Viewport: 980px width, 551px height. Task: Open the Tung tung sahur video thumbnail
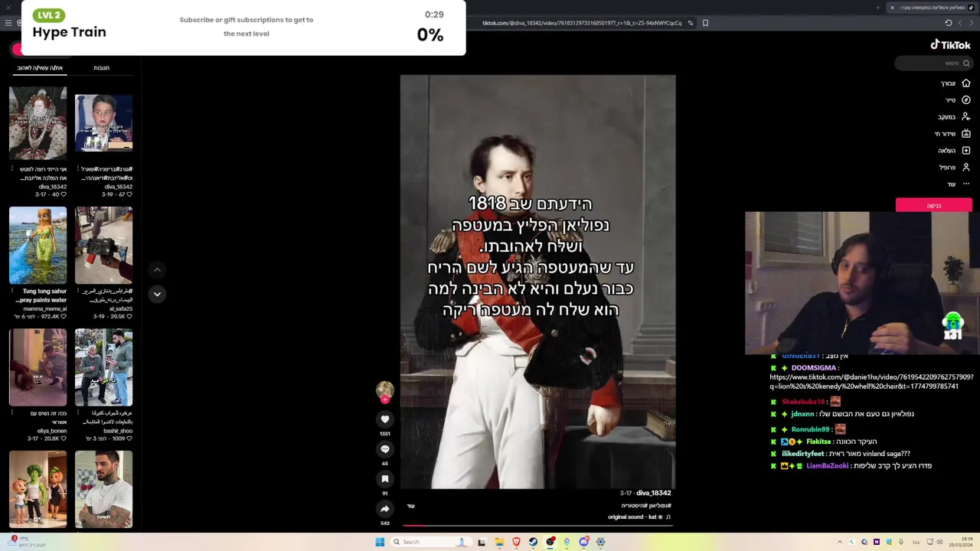[38, 245]
